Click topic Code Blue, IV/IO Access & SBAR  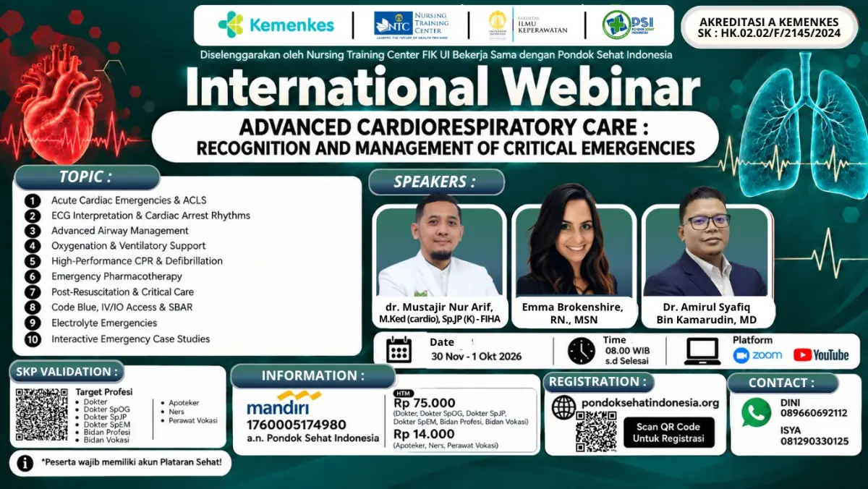pyautogui.click(x=122, y=307)
